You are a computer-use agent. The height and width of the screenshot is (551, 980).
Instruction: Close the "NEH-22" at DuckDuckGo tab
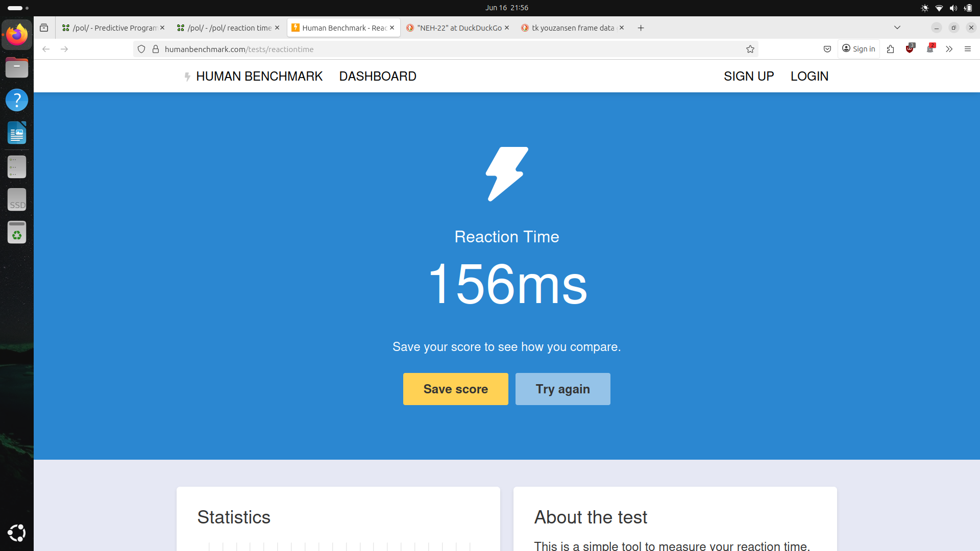pyautogui.click(x=507, y=28)
